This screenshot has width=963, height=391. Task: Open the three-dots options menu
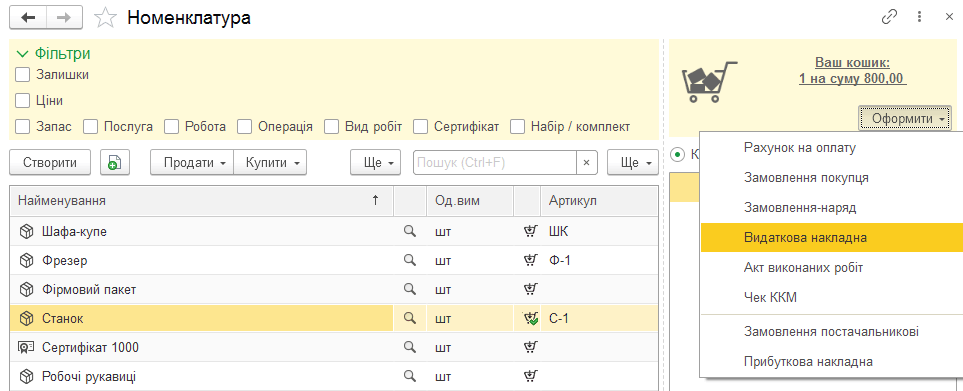click(x=919, y=17)
